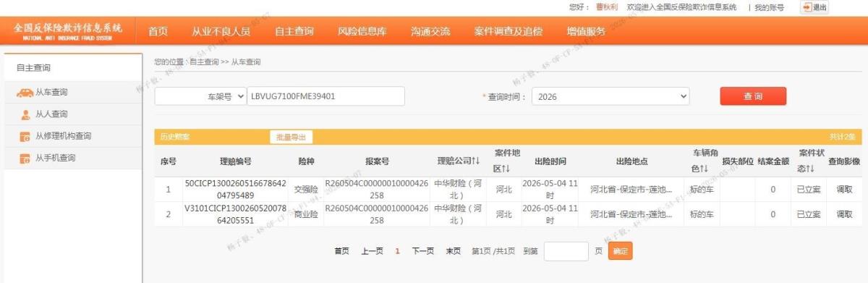This screenshot has width=868, height=283.
Task: Open the 车架号 search-type dropdown
Action: [200, 96]
